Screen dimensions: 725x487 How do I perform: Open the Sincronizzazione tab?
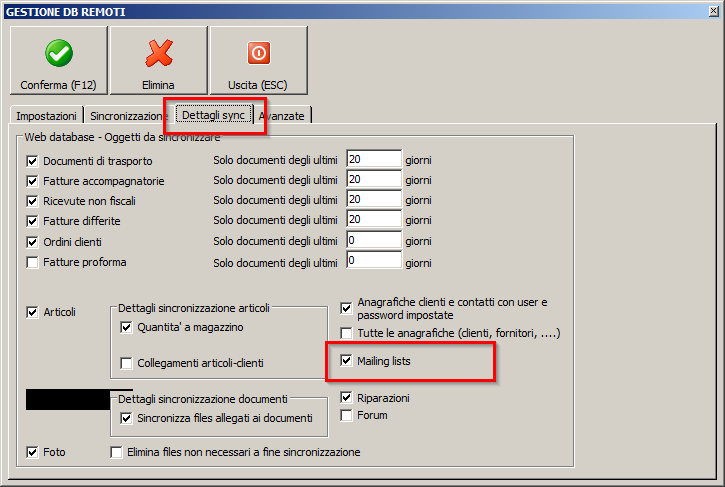pyautogui.click(x=127, y=116)
